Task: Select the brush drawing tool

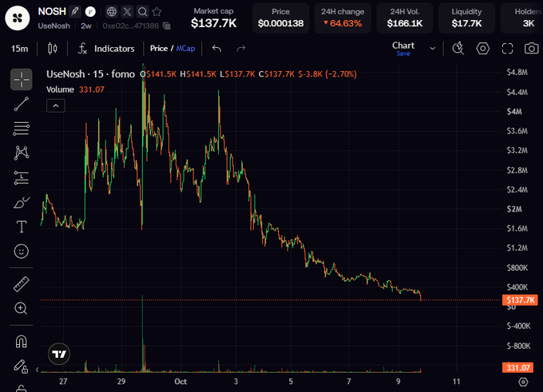Action: (21, 203)
